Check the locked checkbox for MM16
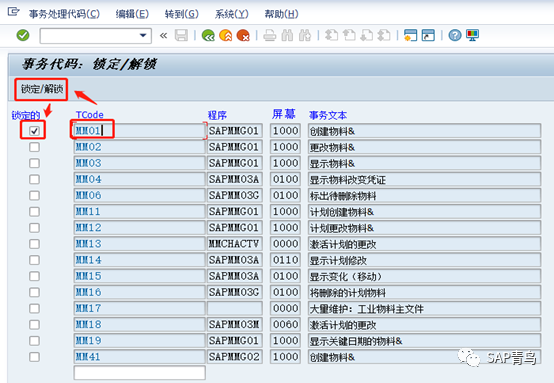 click(x=34, y=292)
